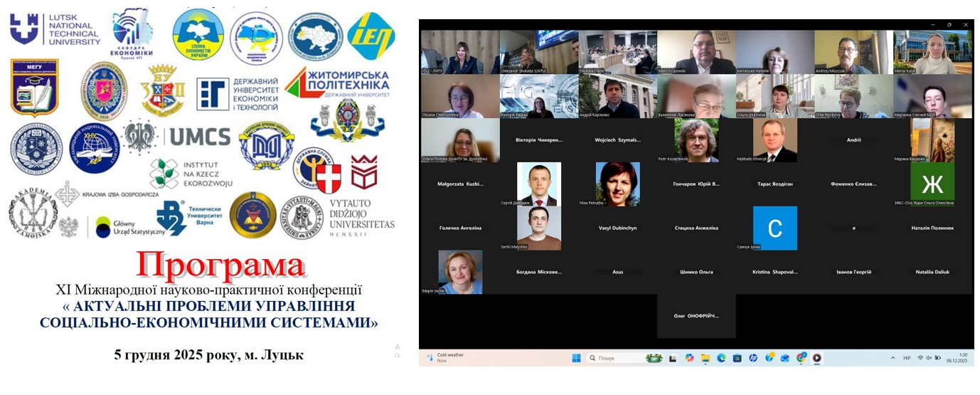
Task: Open the black circular play-icon app
Action: coord(816,358)
